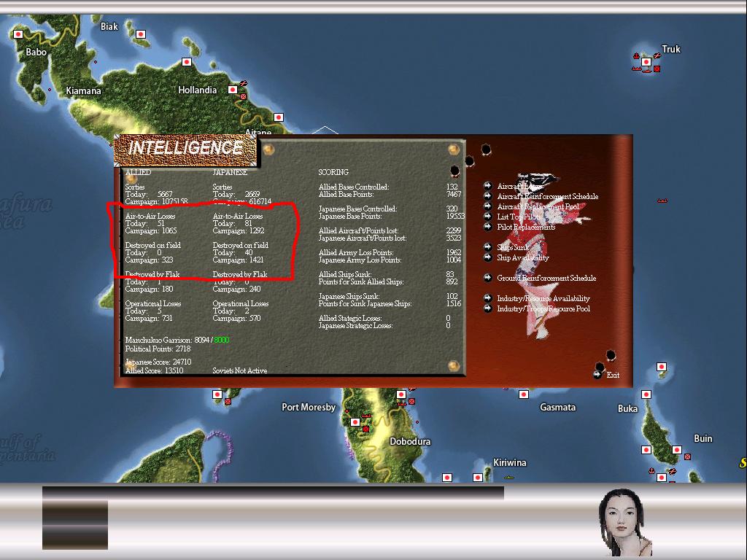
Task: Click the 'Manchukuo Garrison' line
Action: coord(177,340)
